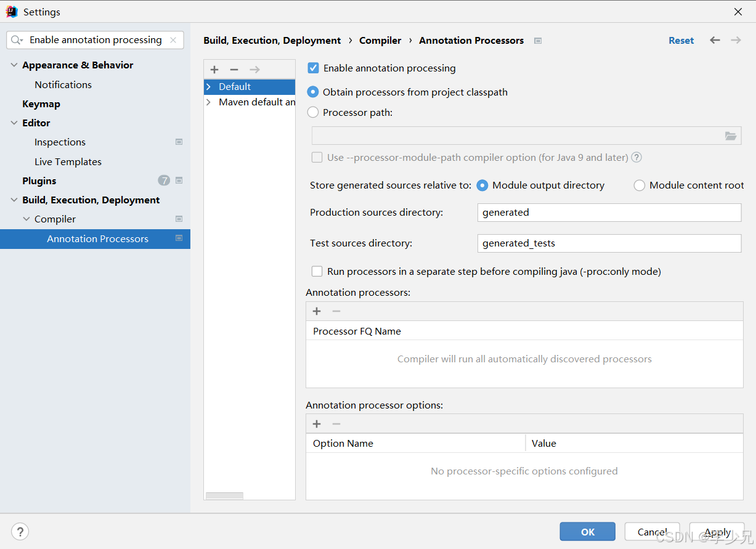Collapse the Compiler tree node
The image size is (756, 549).
26,219
